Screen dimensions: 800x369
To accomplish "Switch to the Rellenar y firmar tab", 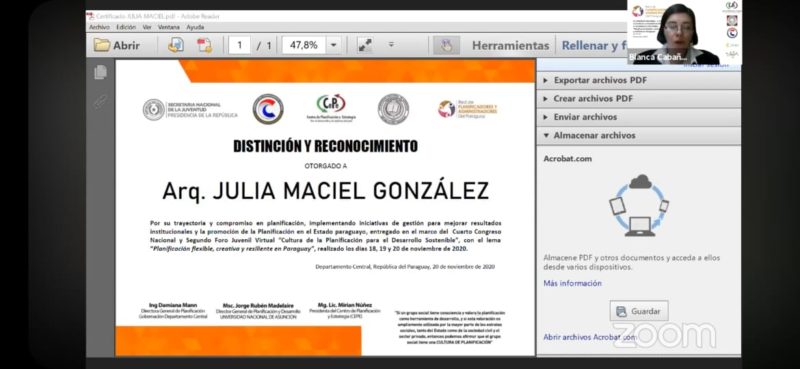I will (x=594, y=45).
